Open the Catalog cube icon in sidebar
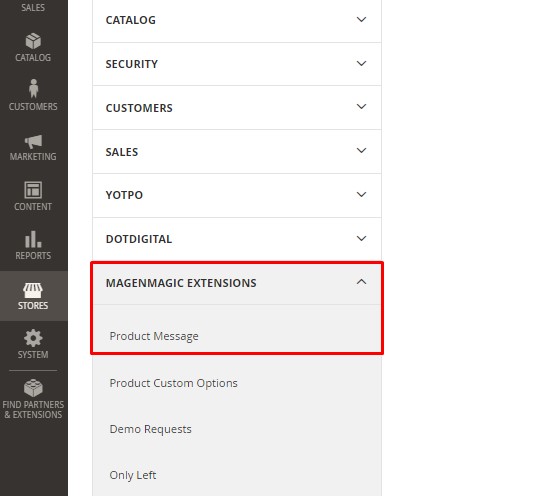The height and width of the screenshot is (496, 545). 33,41
